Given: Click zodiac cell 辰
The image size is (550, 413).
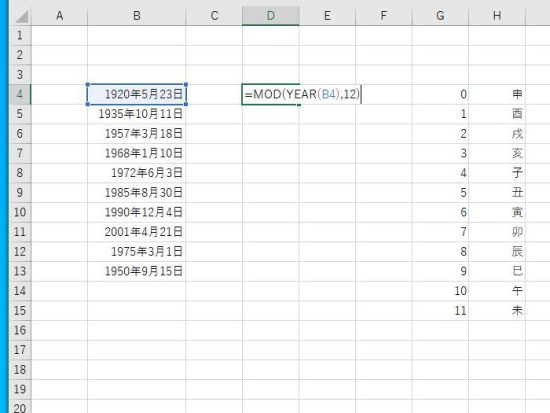Looking at the screenshot, I should (497, 251).
